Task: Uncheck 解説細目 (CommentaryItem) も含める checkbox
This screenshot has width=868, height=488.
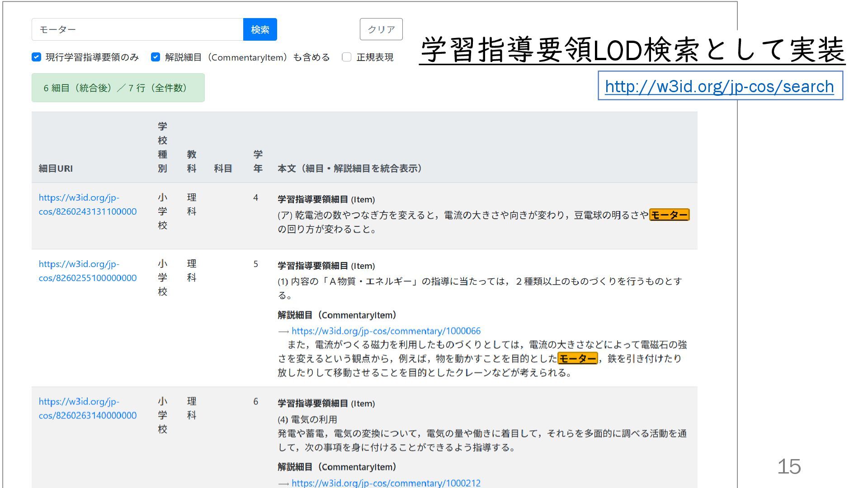Action: point(156,57)
